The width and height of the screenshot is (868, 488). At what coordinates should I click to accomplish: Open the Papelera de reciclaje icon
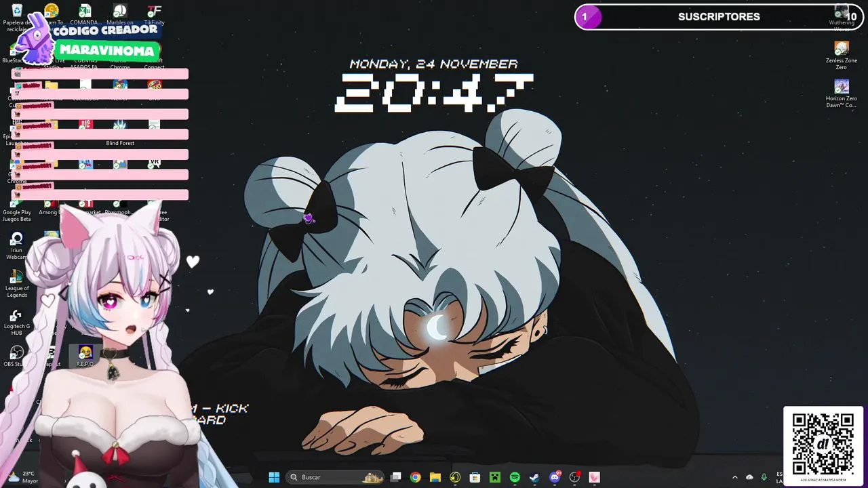point(17,12)
